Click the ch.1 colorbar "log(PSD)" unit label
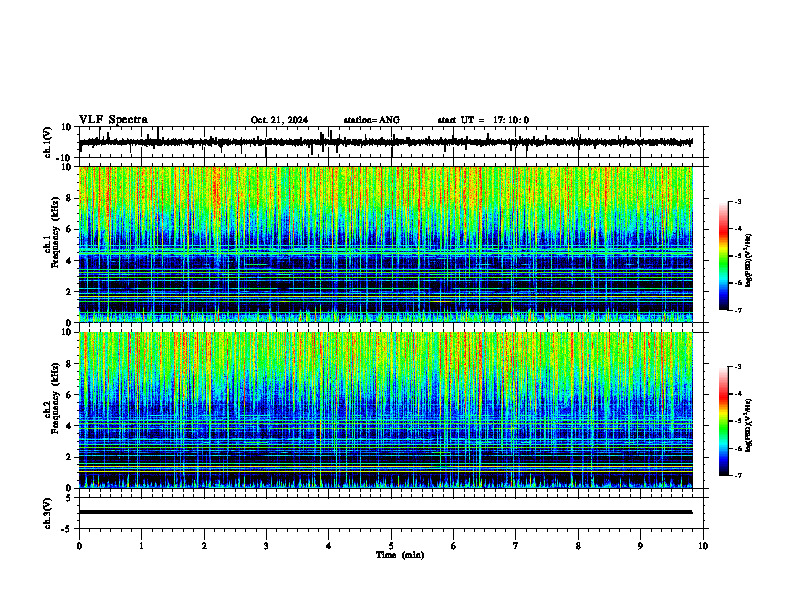Image resolution: width=792 pixels, height=612 pixels. (x=749, y=260)
